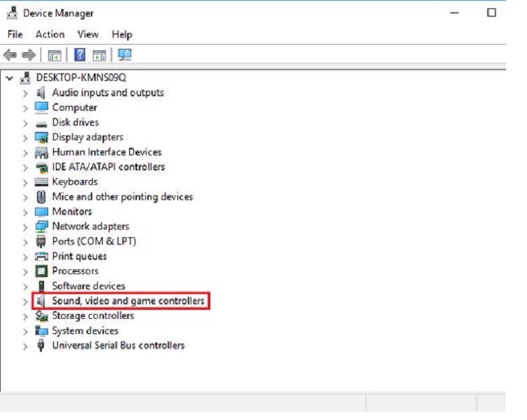Click the Back arrow toolbar icon
The height and width of the screenshot is (420, 527).
click(x=10, y=55)
